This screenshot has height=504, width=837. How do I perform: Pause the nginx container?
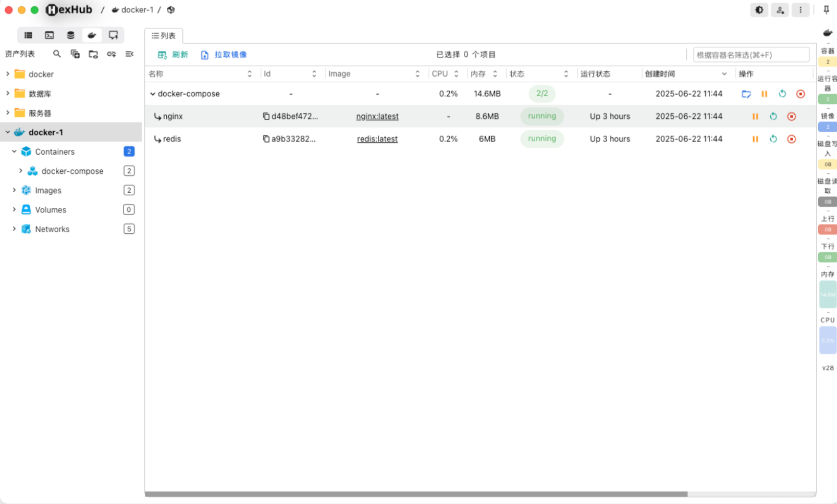(755, 116)
